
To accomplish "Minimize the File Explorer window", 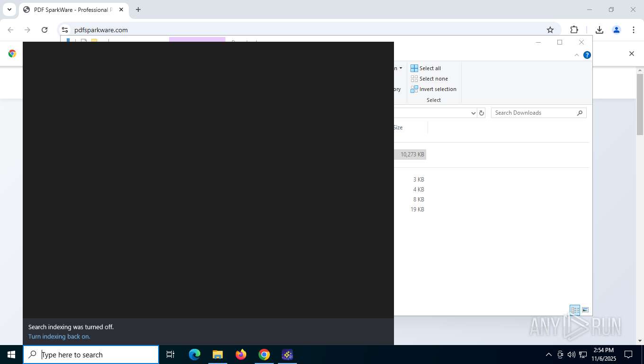I will (x=538, y=42).
